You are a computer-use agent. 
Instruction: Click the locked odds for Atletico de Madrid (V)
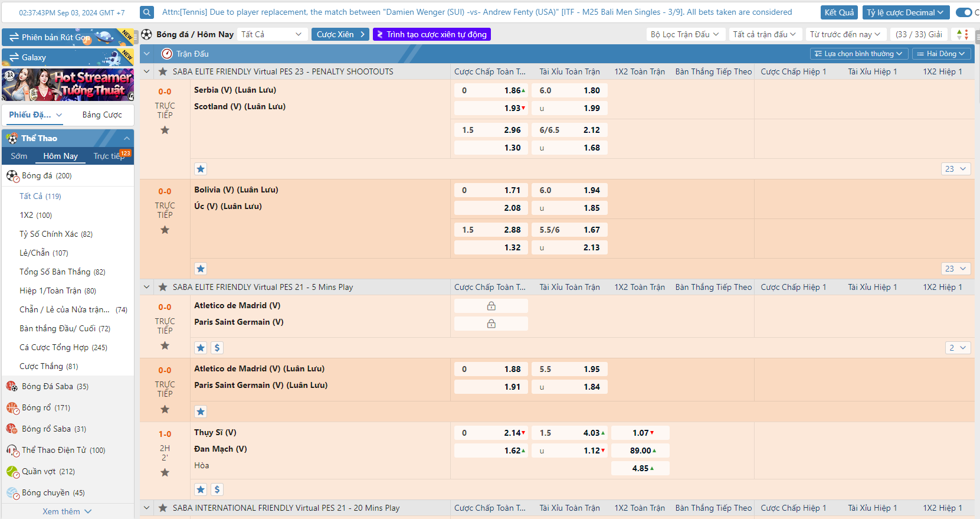(x=491, y=306)
